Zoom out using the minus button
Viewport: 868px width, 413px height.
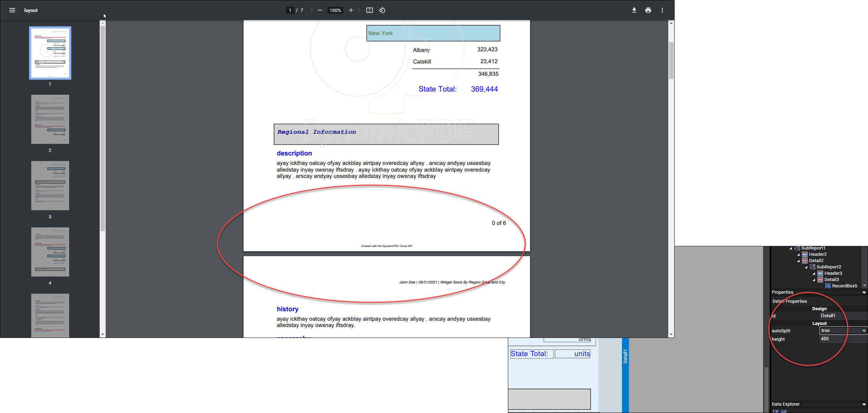(x=319, y=10)
